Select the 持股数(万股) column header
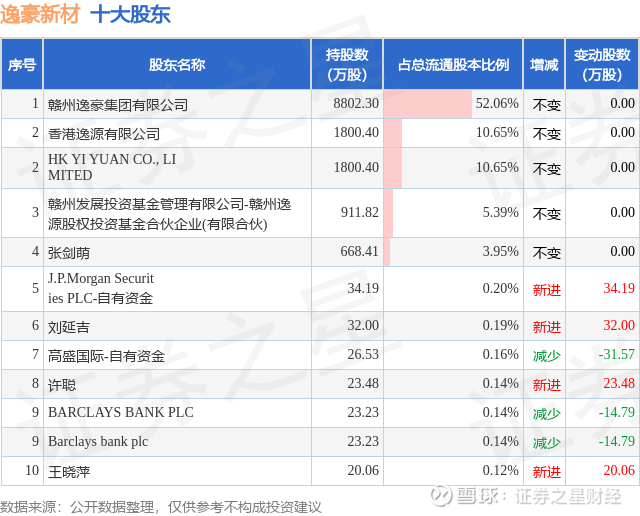This screenshot has height=516, width=640. pyautogui.click(x=347, y=64)
